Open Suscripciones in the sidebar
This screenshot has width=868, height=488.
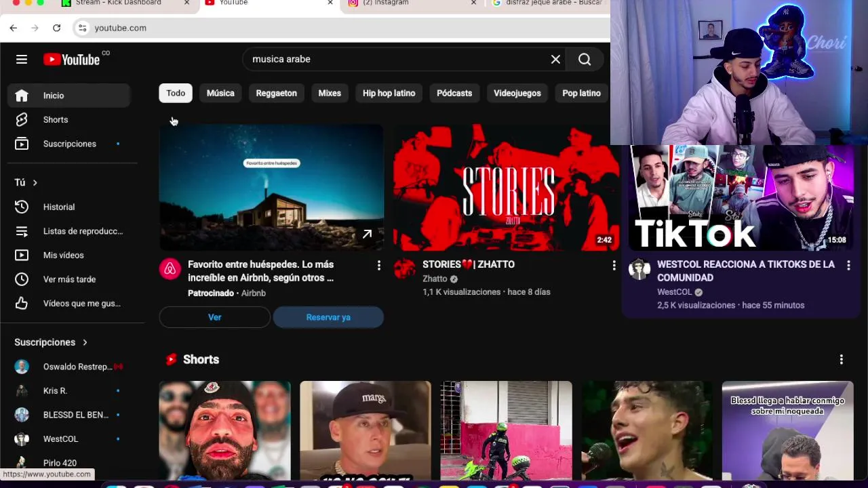(68, 144)
